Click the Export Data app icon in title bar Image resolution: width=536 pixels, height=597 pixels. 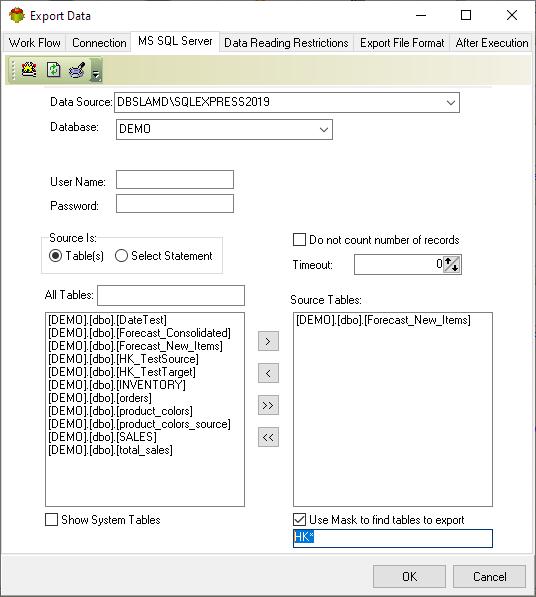pyautogui.click(x=17, y=16)
